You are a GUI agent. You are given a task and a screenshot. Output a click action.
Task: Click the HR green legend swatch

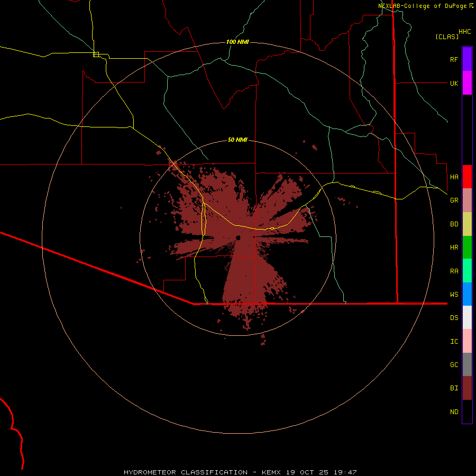(x=467, y=247)
